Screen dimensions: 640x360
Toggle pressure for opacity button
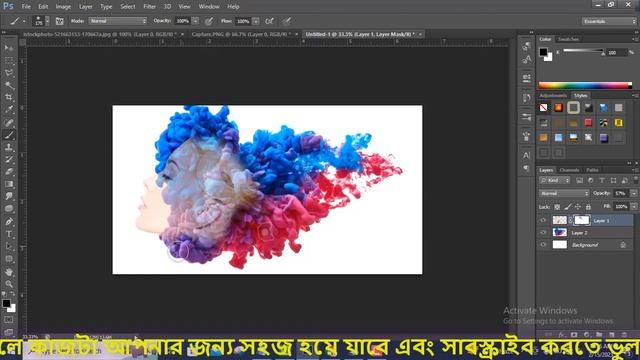click(209, 21)
